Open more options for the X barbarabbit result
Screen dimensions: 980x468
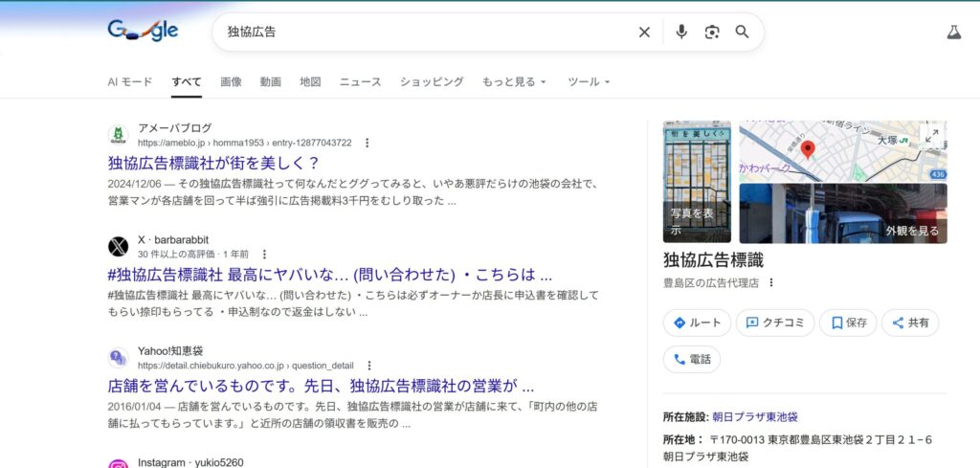click(x=264, y=255)
